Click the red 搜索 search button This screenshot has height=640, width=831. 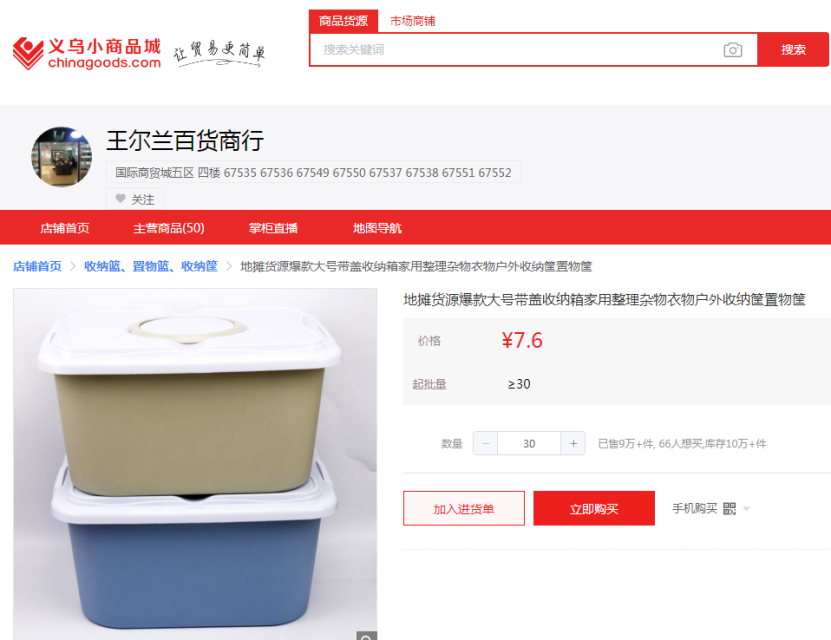coord(793,50)
